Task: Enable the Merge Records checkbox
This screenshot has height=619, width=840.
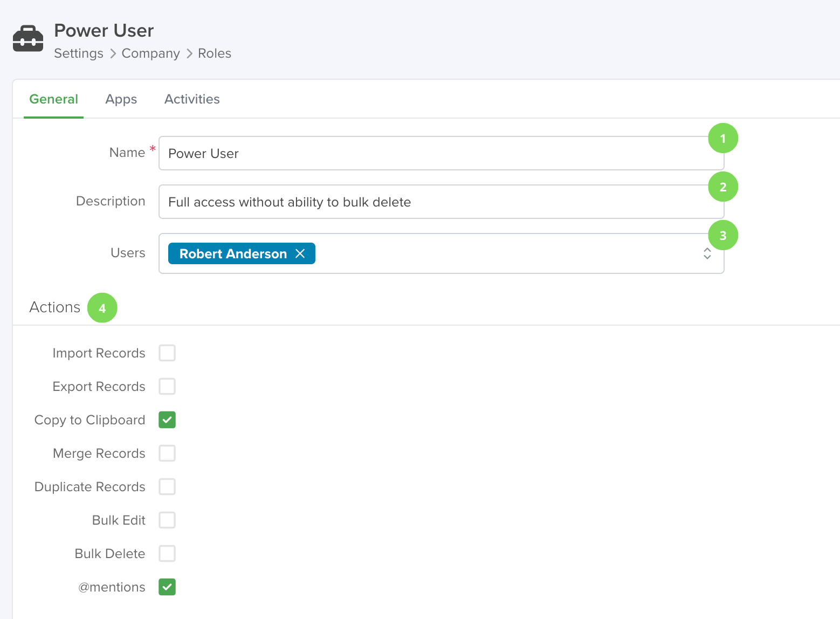Action: [x=167, y=453]
